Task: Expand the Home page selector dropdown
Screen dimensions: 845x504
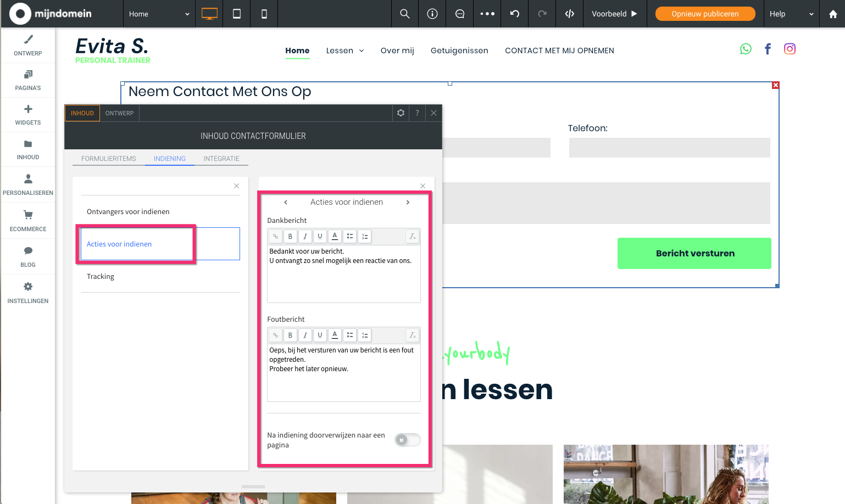Action: 159,14
